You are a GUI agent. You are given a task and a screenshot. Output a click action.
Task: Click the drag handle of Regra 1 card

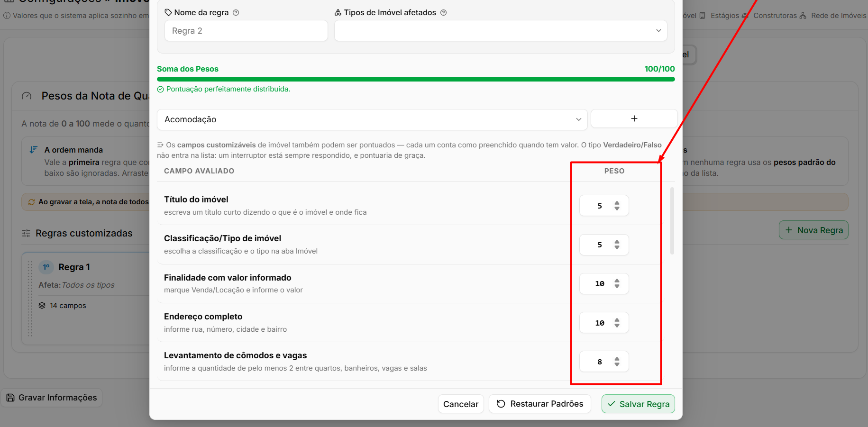point(30,299)
